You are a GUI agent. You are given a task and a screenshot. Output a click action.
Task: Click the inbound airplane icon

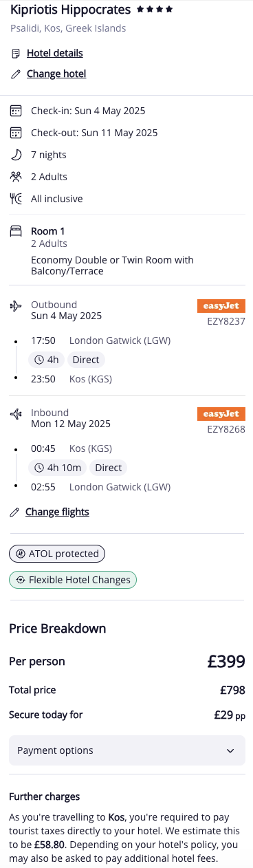[16, 414]
